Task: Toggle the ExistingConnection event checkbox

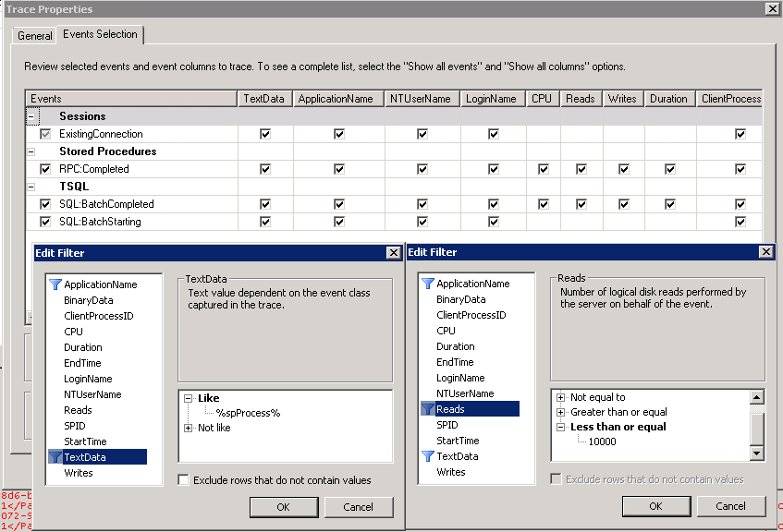Action: point(45,134)
